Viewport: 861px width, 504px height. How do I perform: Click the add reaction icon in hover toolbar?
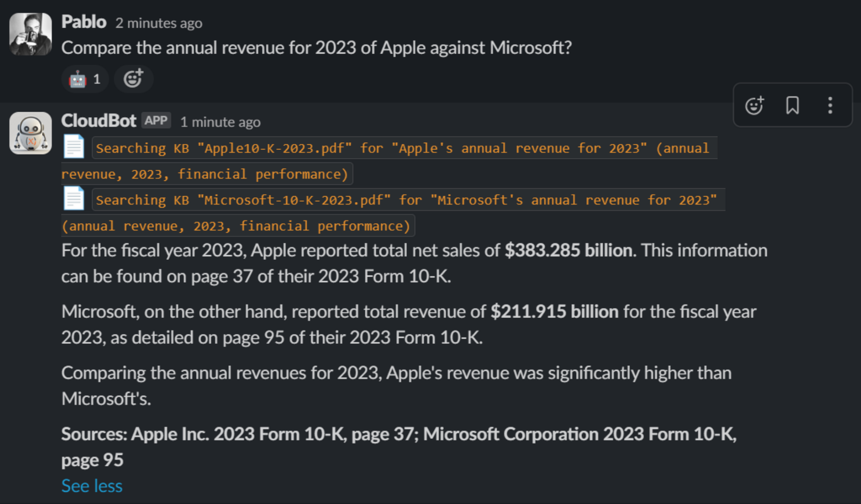(x=754, y=105)
